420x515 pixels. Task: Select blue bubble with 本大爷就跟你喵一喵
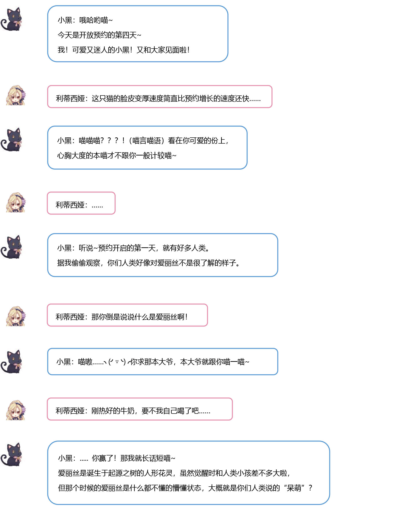[x=163, y=362]
